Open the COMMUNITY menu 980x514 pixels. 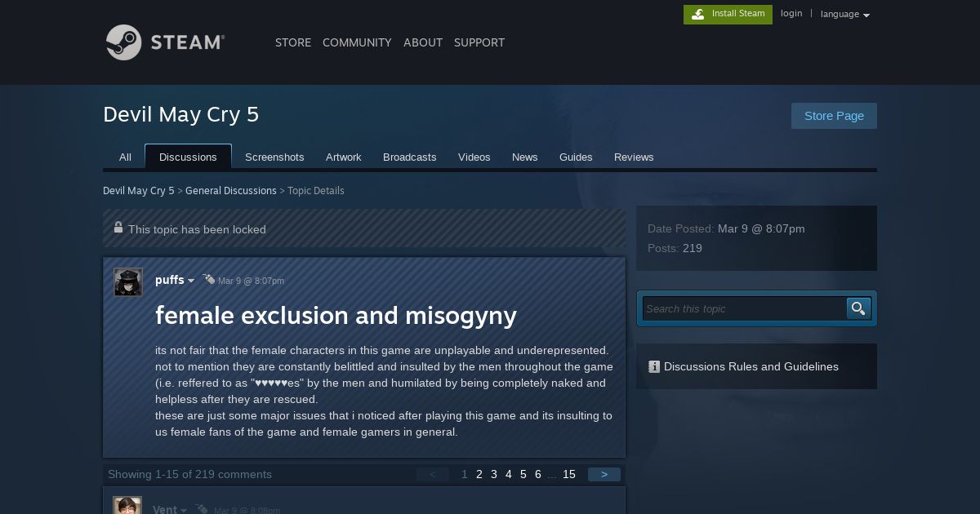pos(357,42)
